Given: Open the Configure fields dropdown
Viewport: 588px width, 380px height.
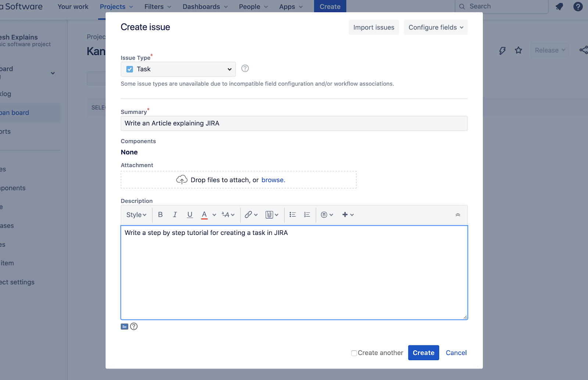Looking at the screenshot, I should tap(436, 28).
